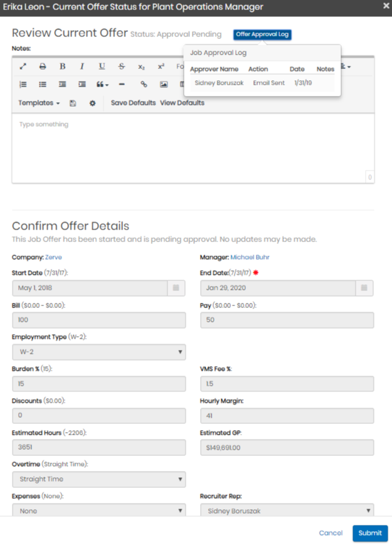Open the Recruiter Rep dropdown
The image size is (392, 545).
point(287,511)
